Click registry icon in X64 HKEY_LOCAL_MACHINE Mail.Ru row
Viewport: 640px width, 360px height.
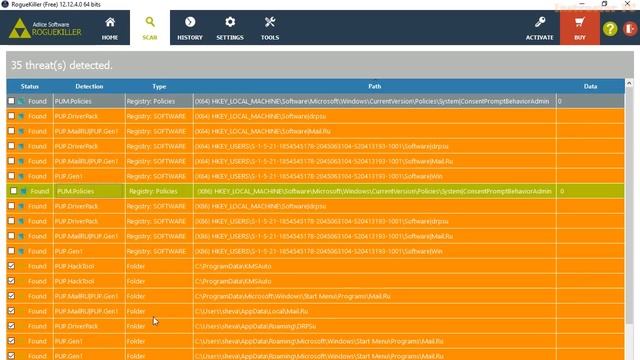(21, 131)
